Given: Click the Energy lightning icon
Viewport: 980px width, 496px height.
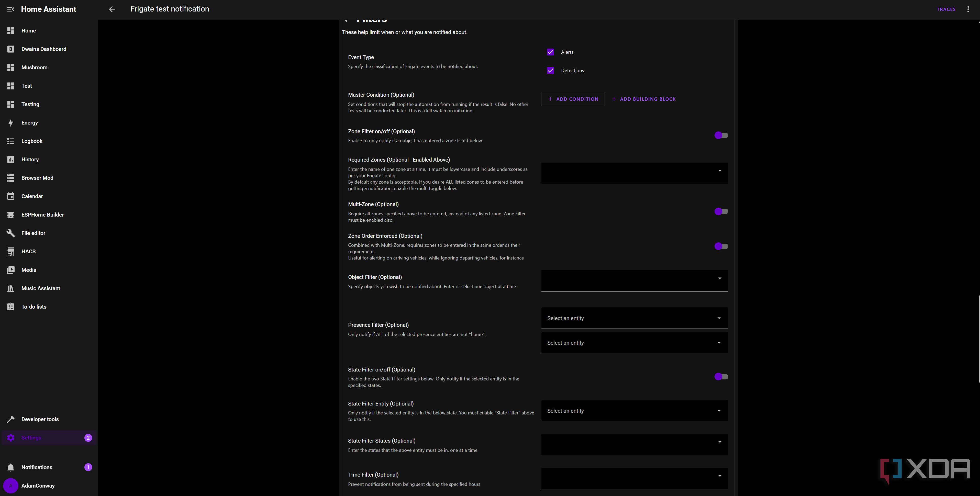Looking at the screenshot, I should [11, 122].
